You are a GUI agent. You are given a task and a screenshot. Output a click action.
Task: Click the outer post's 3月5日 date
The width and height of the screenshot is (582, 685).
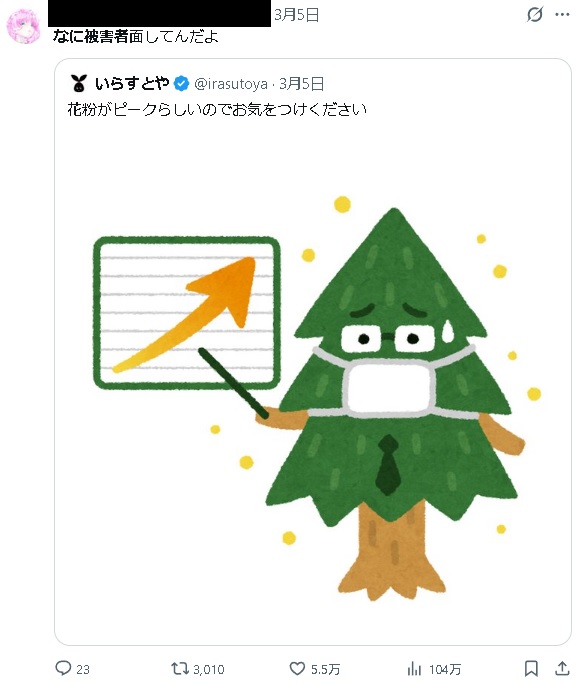[296, 15]
